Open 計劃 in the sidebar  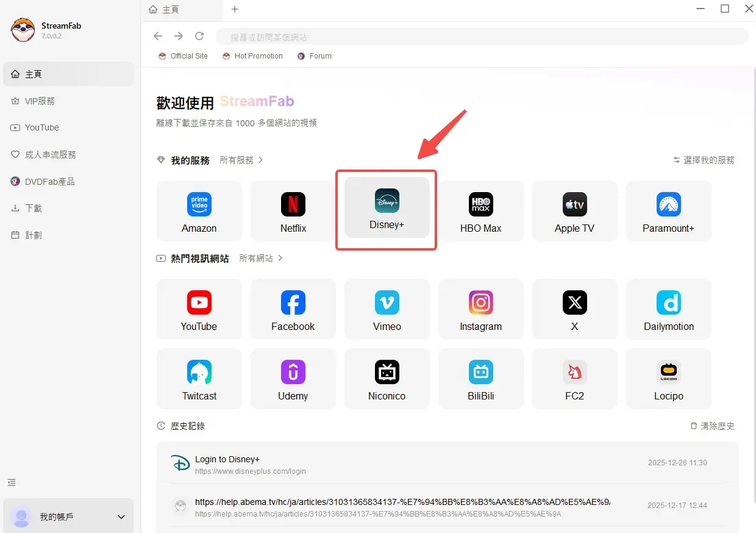point(68,235)
